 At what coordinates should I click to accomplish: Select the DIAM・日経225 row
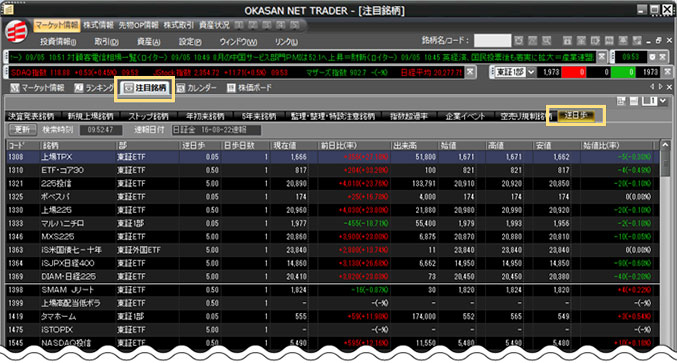coord(333,277)
